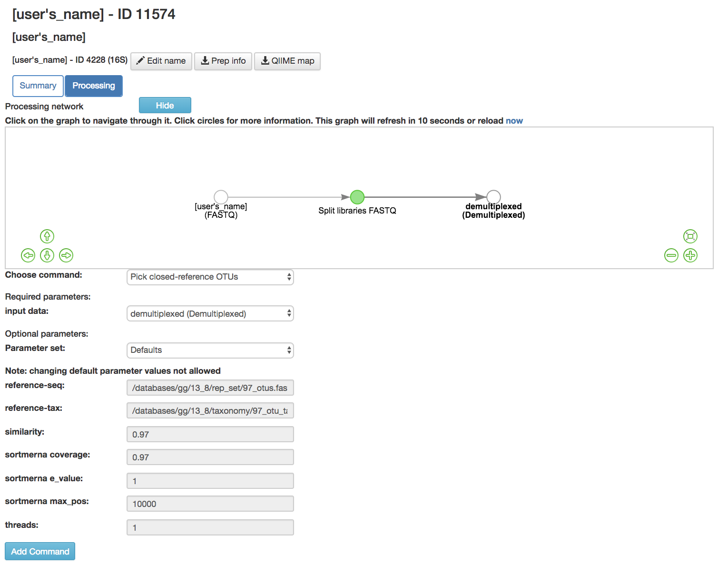
Task: Click the demultiplexed (Demultiplexed) artifact circle
Action: [x=493, y=197]
